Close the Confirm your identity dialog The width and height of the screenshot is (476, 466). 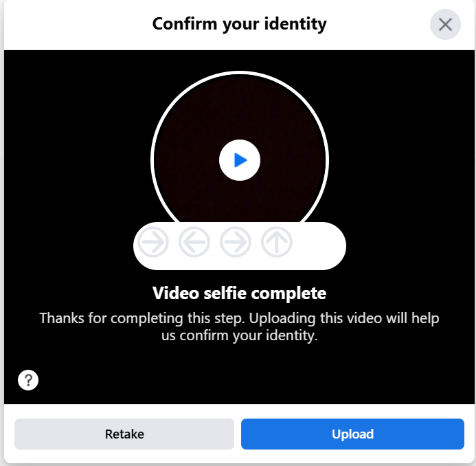coord(445,24)
